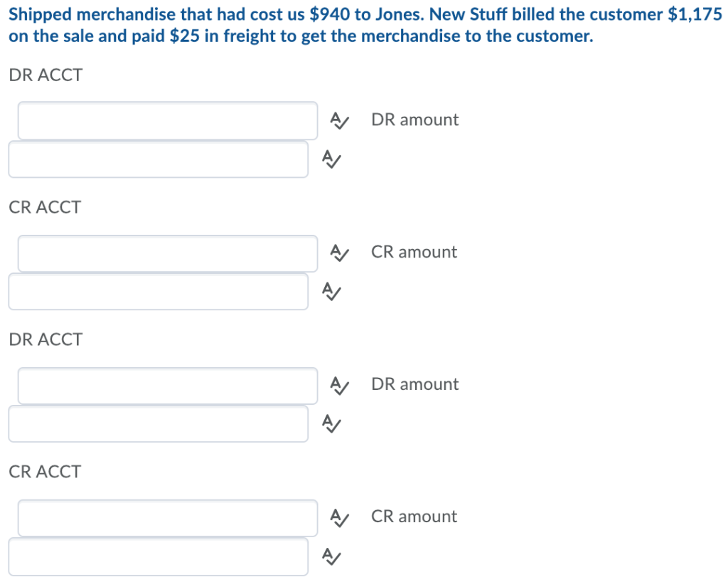
Task: Select the first DR amount entry box
Action: coord(158,159)
